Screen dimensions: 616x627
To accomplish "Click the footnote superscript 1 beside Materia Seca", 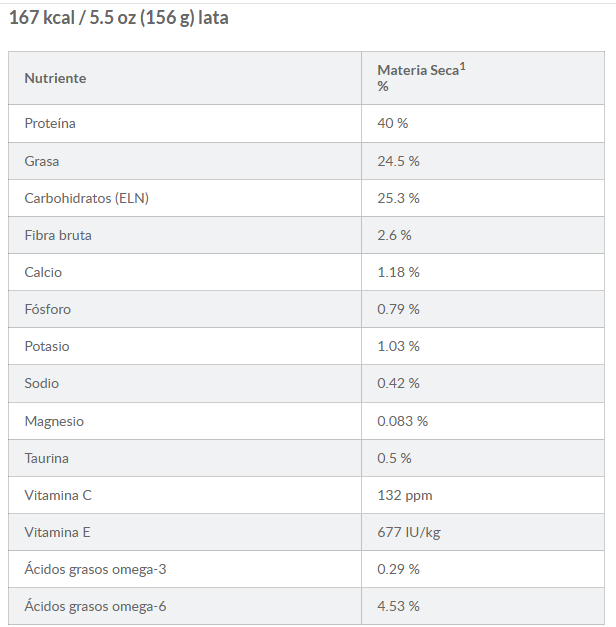I will click(463, 66).
